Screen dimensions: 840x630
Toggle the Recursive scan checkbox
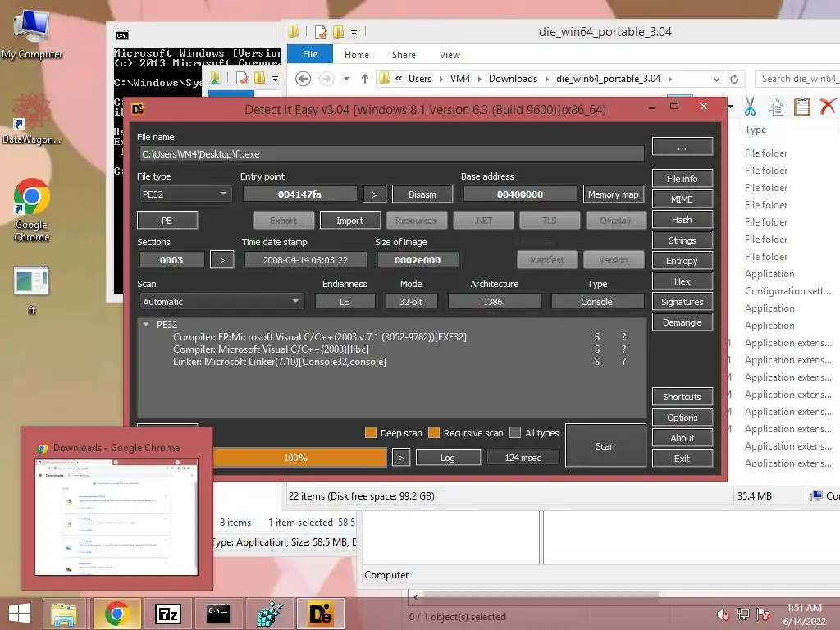pyautogui.click(x=434, y=432)
